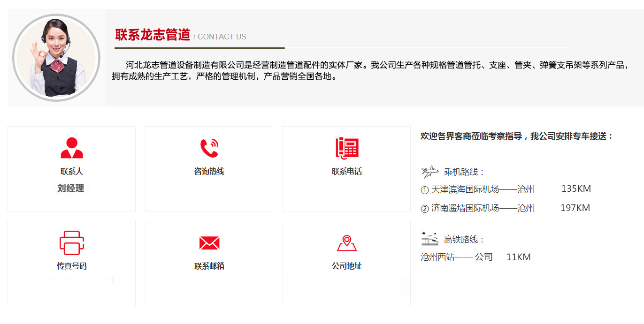The height and width of the screenshot is (324, 644).
Task: Click the 联系龙志管道 heading
Action: [x=153, y=35]
